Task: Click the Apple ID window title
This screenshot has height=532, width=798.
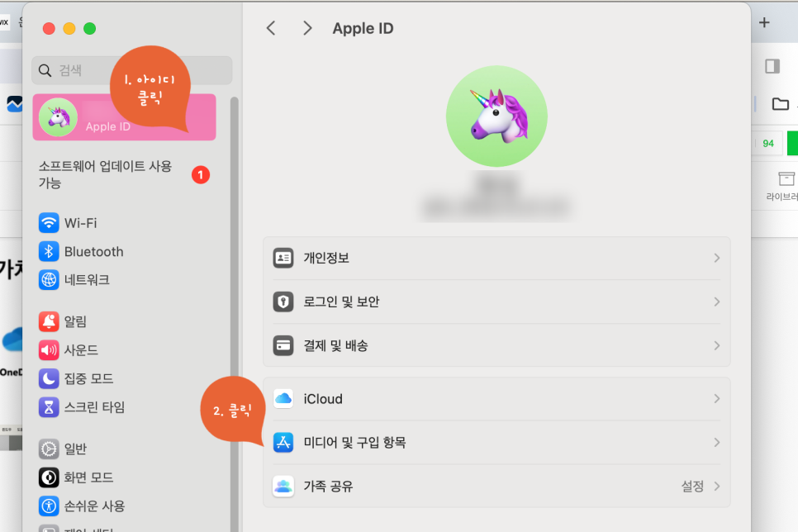Action: click(363, 29)
